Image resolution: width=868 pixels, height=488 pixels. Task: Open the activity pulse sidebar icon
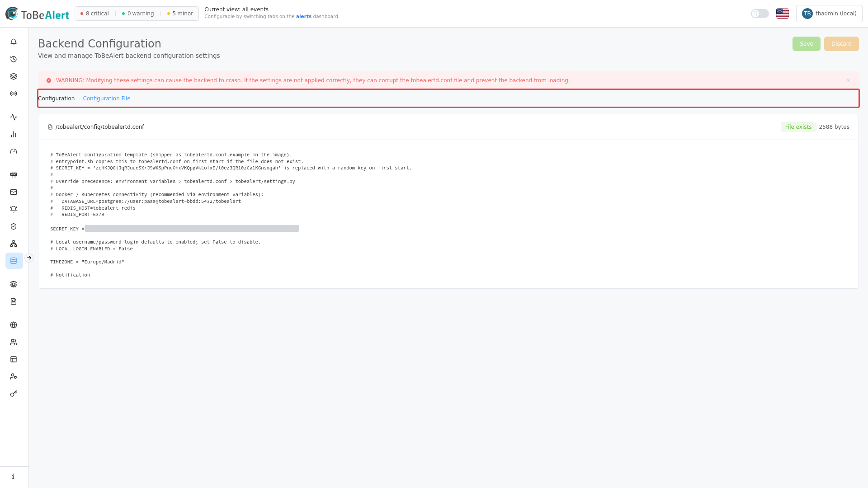pos(14,117)
